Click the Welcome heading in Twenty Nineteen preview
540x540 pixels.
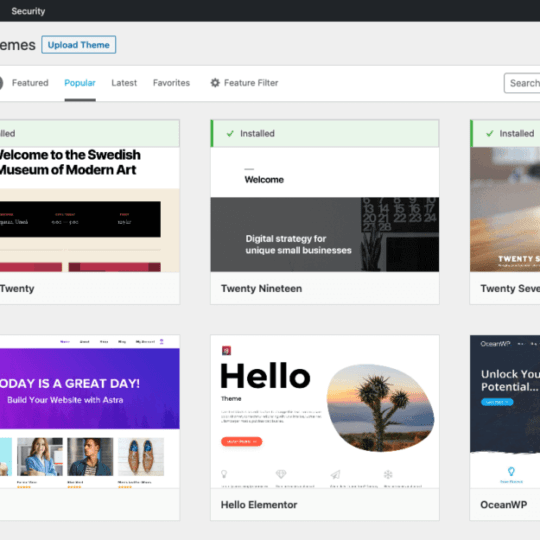tap(264, 179)
